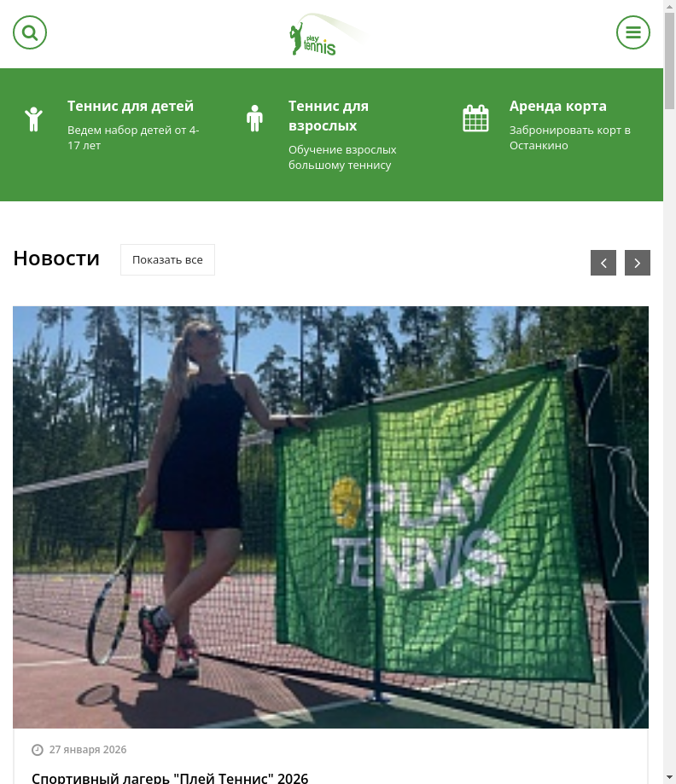The width and height of the screenshot is (676, 784).
Task: Click the calendar icon for court rental
Action: point(475,119)
